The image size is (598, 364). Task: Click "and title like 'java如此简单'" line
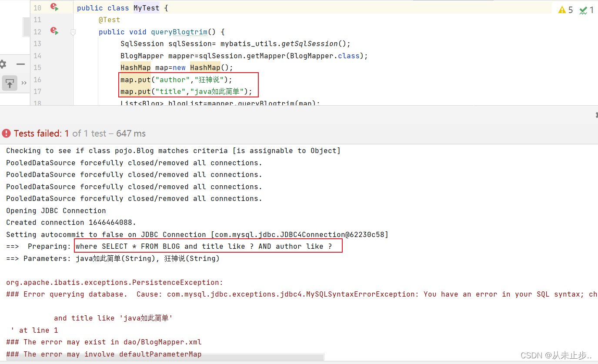coord(113,318)
